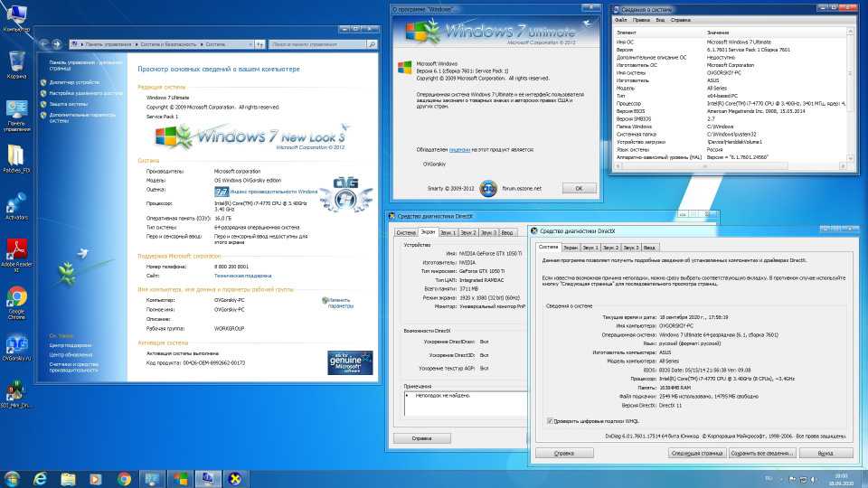868x488 pixels.
Task: Open the SDI_Mini_Drv desktop shortcut
Action: 15,394
